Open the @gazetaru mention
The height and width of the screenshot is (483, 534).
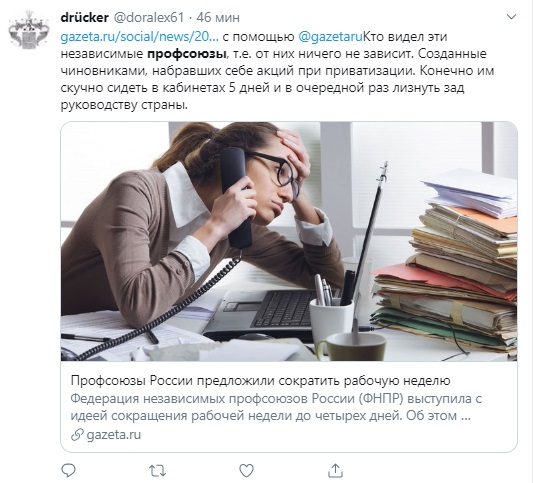(x=330, y=36)
